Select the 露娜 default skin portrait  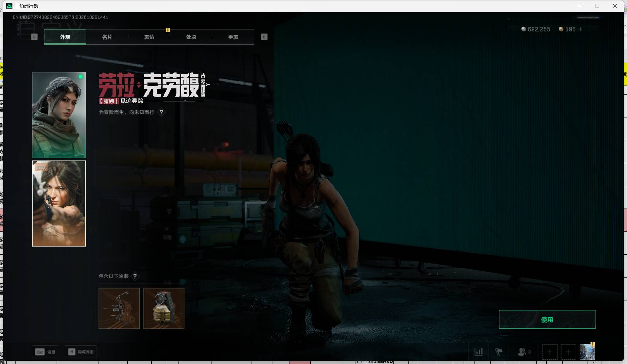point(59,115)
